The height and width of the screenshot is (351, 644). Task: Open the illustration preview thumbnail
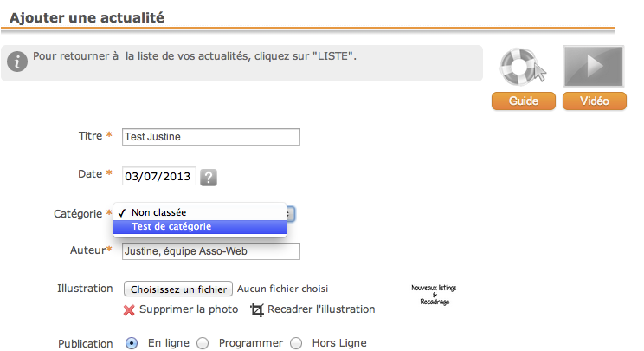435,295
